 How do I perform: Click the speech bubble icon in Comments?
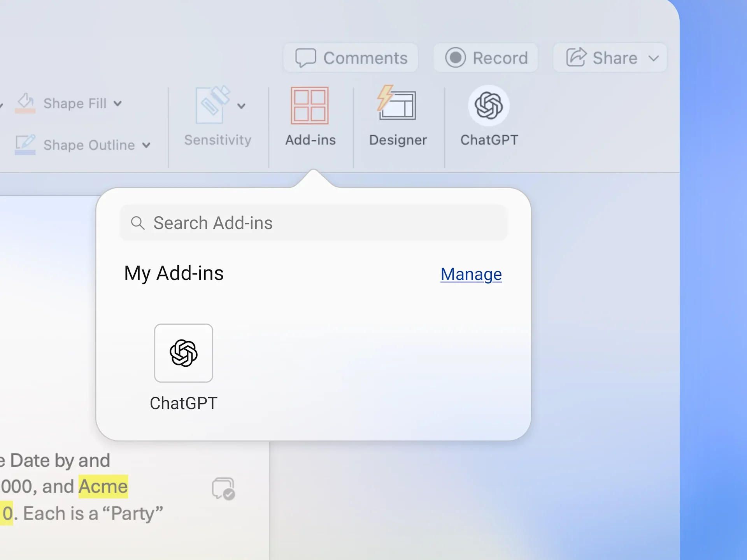305,58
